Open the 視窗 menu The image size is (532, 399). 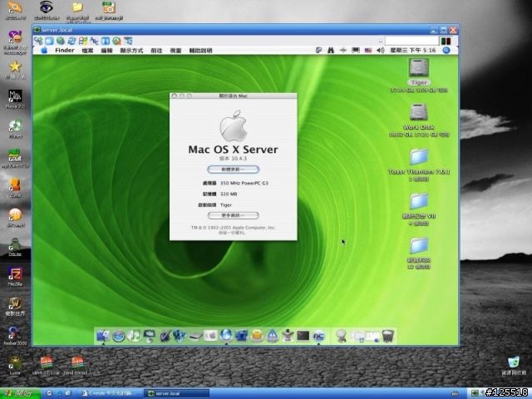[175, 51]
